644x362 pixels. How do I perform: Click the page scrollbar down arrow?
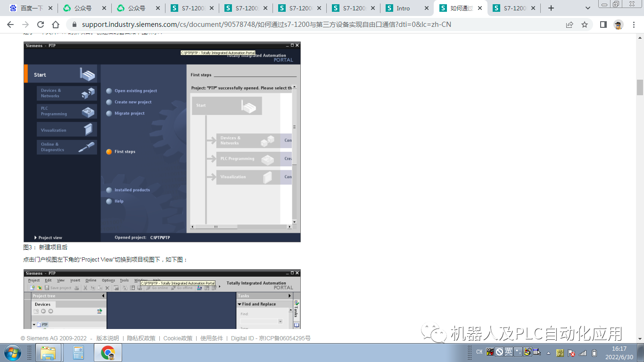pos(640,339)
